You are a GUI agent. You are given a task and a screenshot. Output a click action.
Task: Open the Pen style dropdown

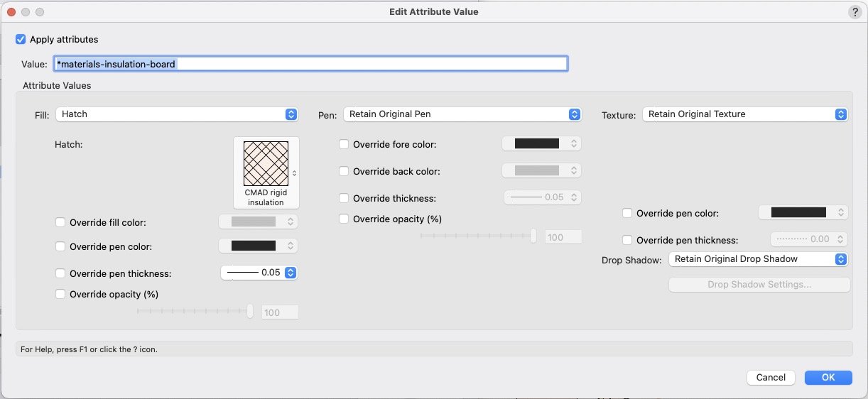click(x=462, y=114)
